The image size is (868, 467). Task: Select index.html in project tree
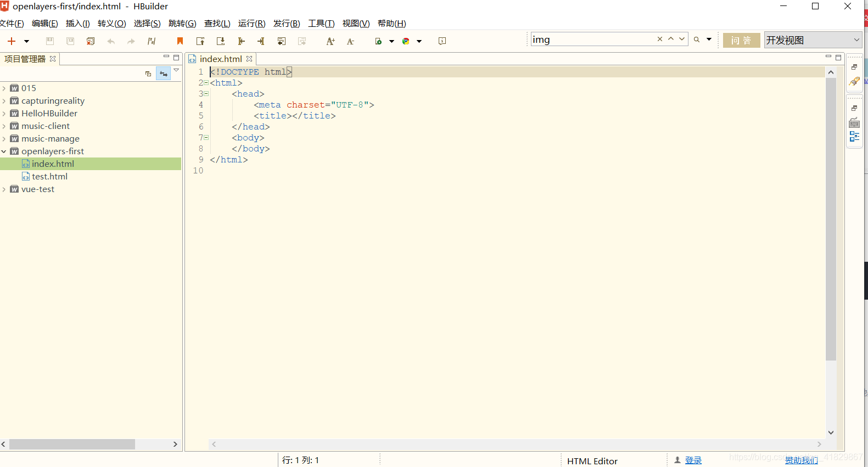pyautogui.click(x=53, y=164)
